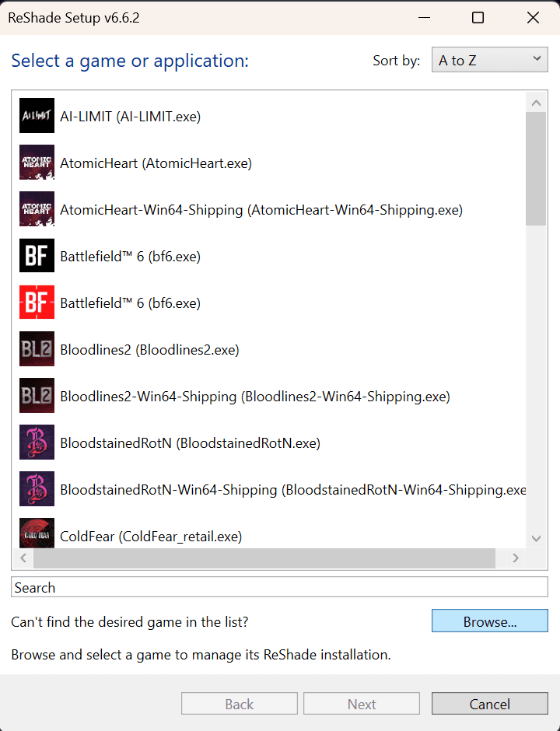Click the AtomicHeart.exe game icon
560x731 pixels.
37,163
